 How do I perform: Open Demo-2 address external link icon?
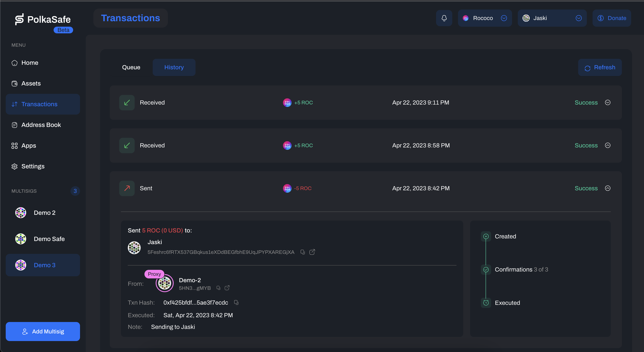click(x=227, y=288)
